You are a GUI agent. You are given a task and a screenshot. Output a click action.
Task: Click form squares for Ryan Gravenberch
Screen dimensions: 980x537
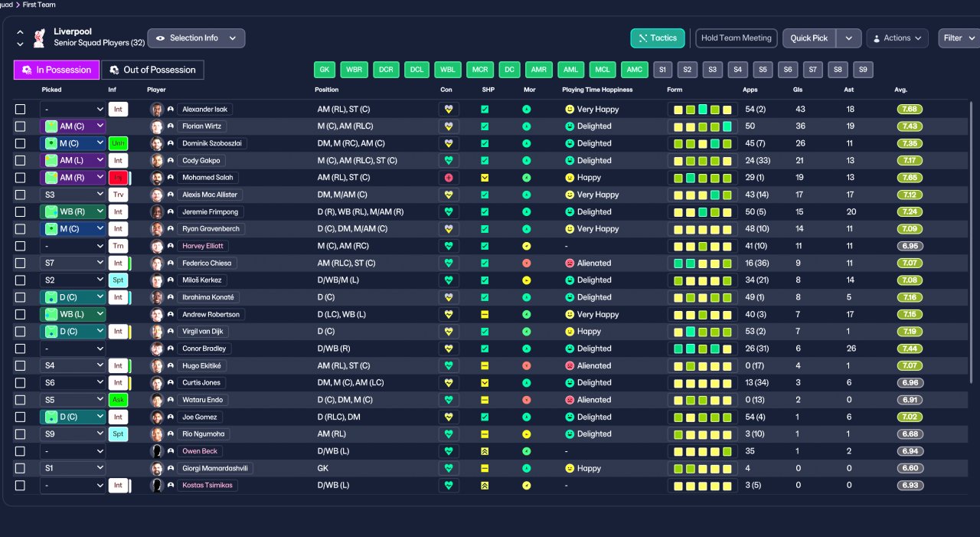(702, 229)
